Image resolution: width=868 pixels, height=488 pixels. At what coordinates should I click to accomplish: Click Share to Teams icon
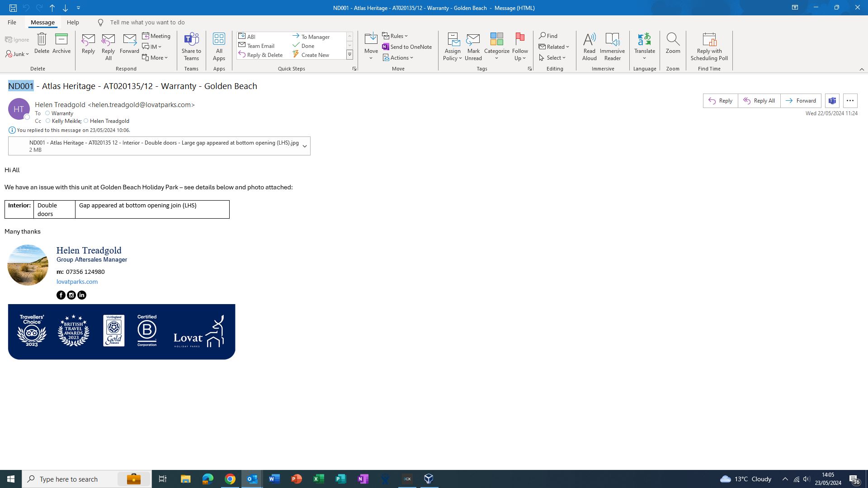coord(191,40)
